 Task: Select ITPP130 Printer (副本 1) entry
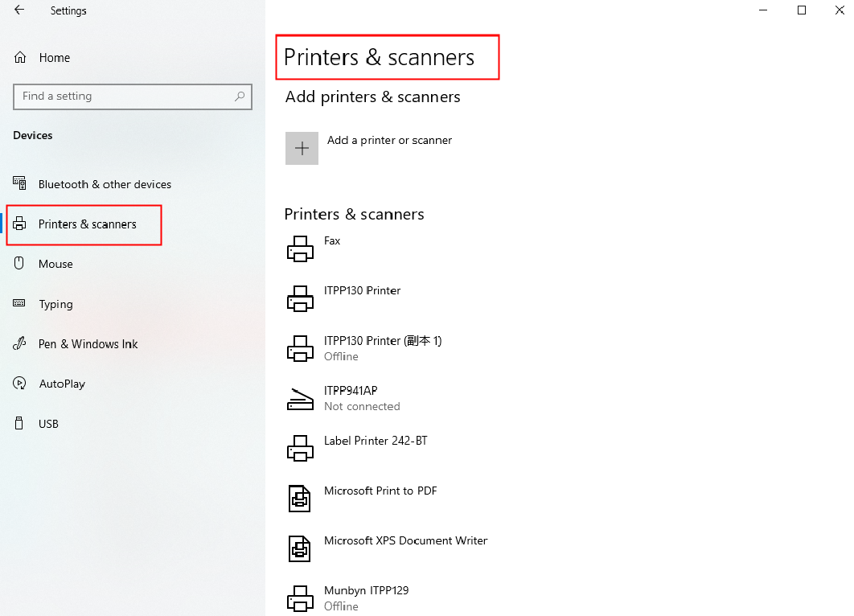[x=383, y=341]
